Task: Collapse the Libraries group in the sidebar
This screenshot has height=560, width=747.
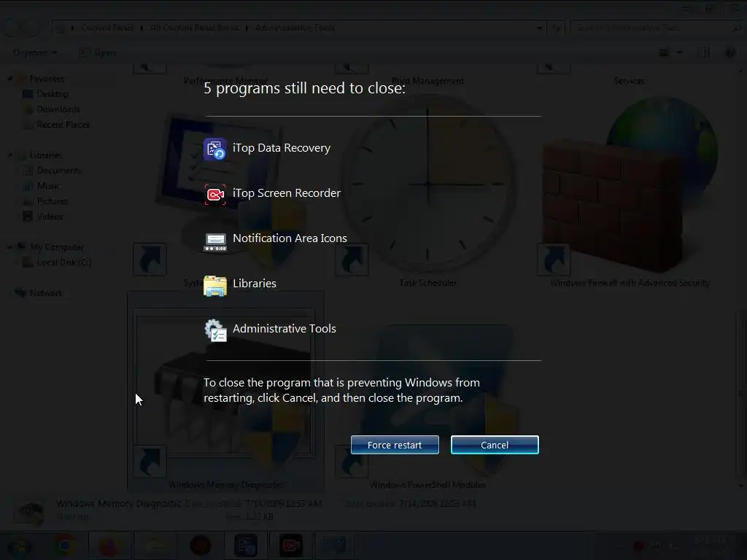Action: [x=10, y=155]
